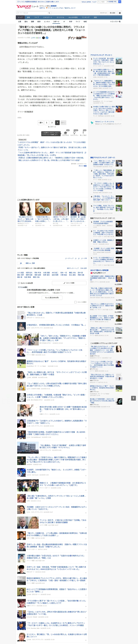Open the ライブ navigation tab
Viewport: 138px width, 644px height.
(x=37, y=17)
